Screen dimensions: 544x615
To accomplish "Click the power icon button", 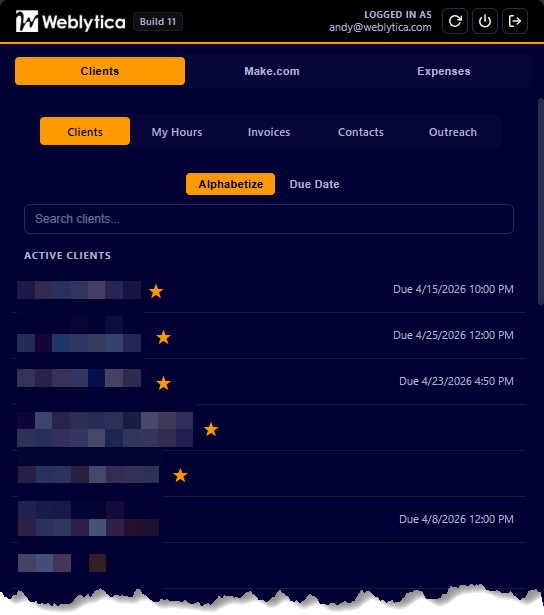I will [485, 21].
